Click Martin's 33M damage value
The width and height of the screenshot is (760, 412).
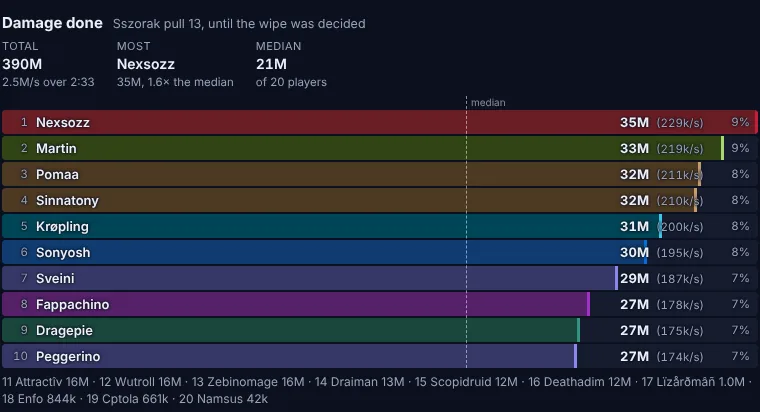coord(634,148)
